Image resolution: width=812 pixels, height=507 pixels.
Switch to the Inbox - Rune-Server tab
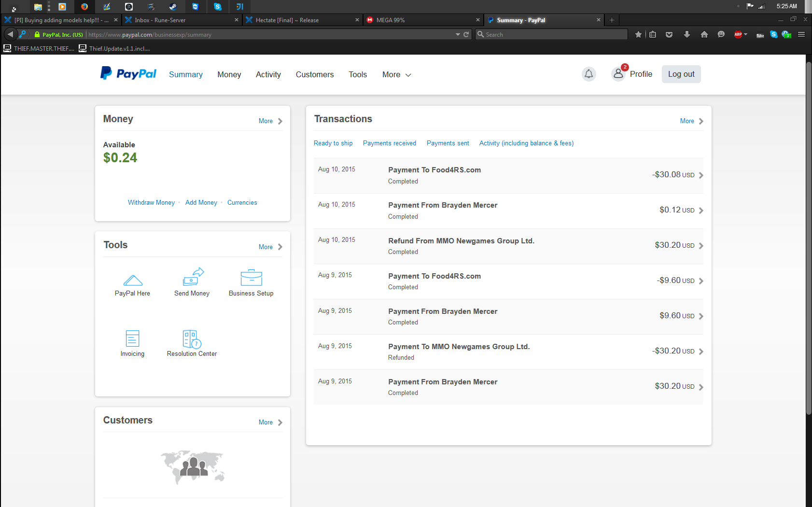point(182,20)
